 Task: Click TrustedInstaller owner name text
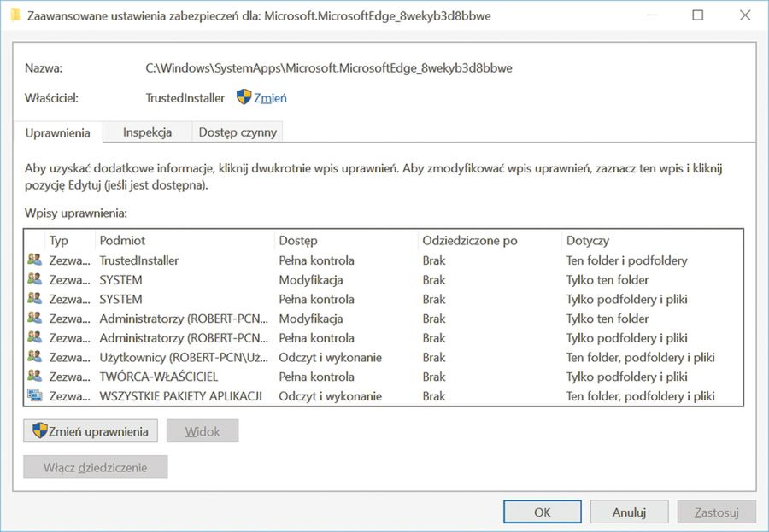(x=185, y=98)
